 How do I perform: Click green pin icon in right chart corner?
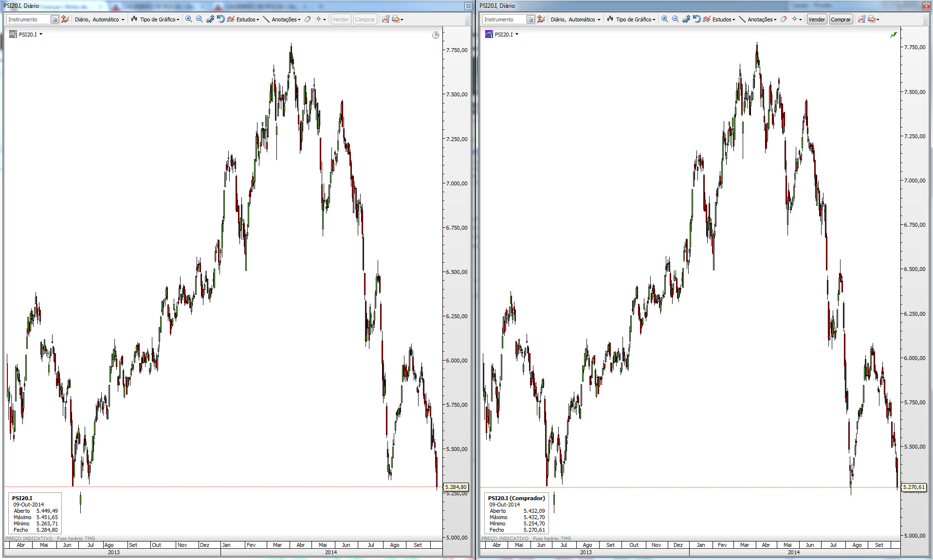point(894,35)
